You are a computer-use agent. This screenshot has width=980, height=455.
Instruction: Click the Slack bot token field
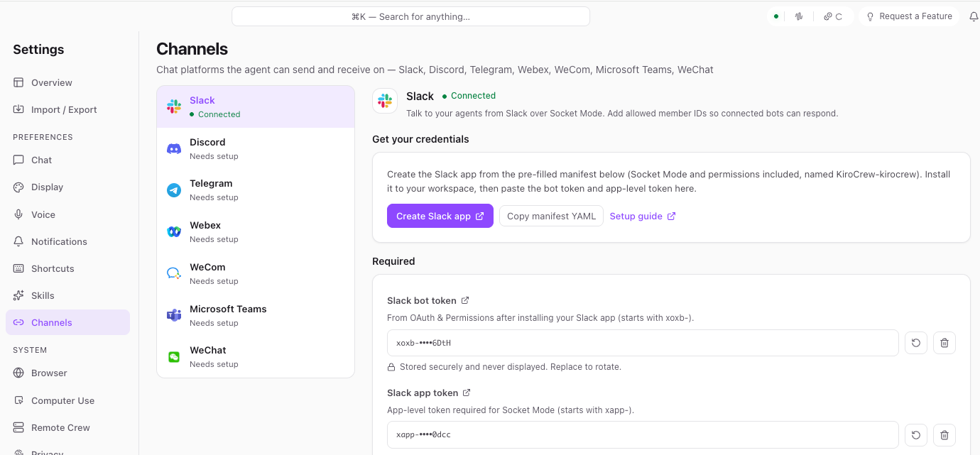(x=643, y=343)
